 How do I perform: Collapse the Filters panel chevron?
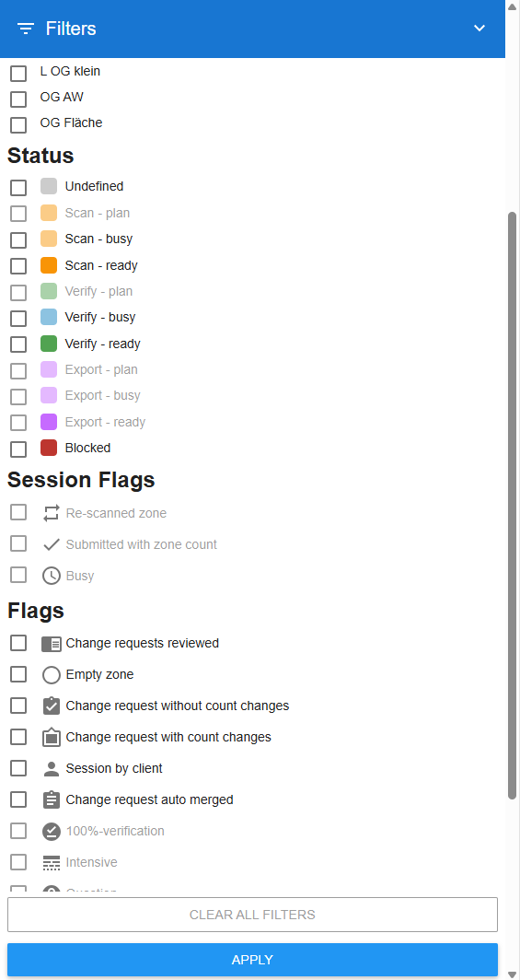click(480, 29)
